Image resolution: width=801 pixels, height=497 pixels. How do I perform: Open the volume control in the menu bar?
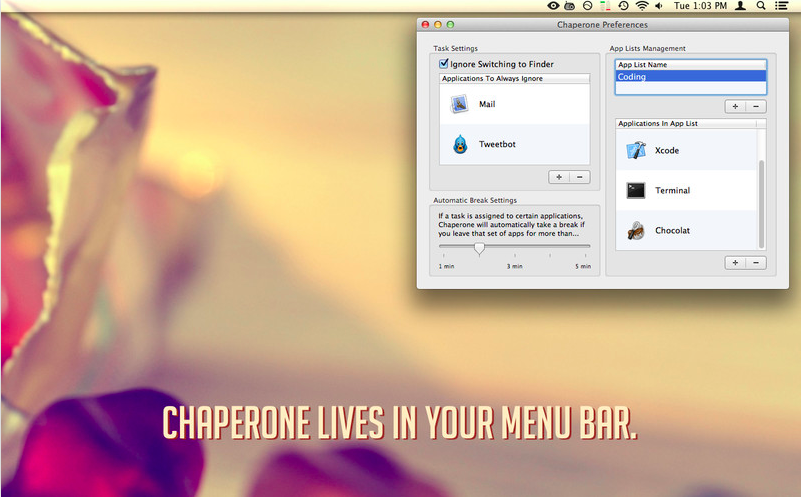point(659,6)
